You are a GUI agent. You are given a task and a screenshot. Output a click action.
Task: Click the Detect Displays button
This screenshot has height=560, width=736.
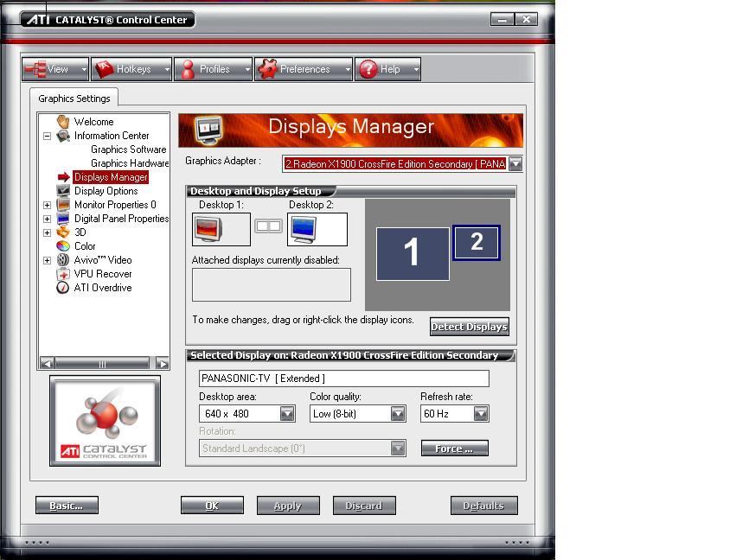tap(470, 327)
